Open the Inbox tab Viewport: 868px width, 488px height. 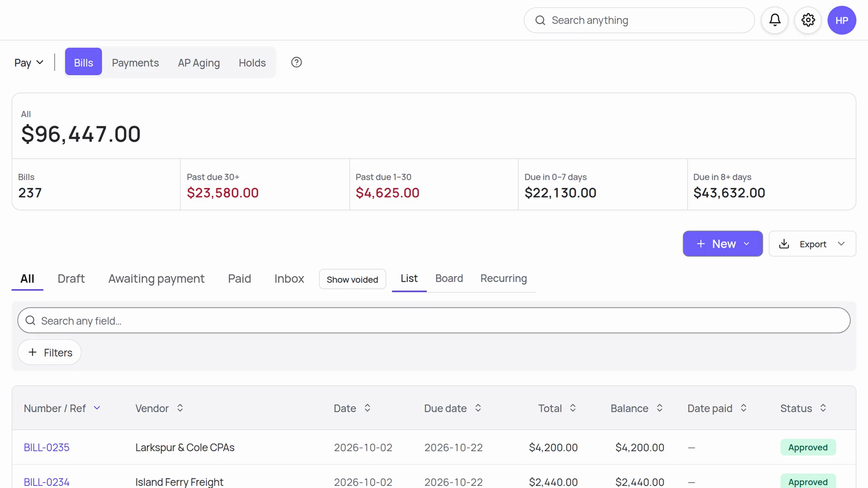coord(289,279)
